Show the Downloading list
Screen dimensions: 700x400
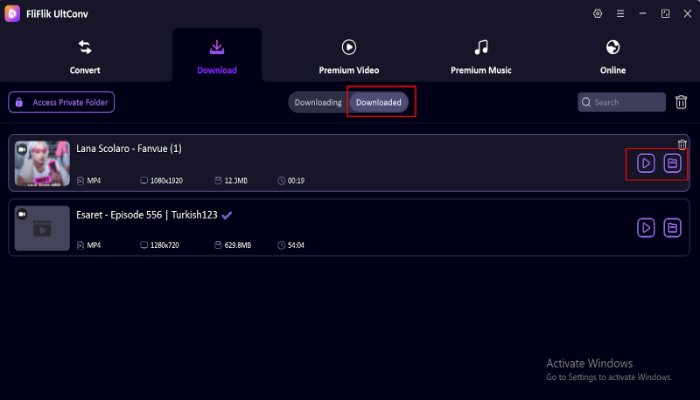[x=318, y=102]
